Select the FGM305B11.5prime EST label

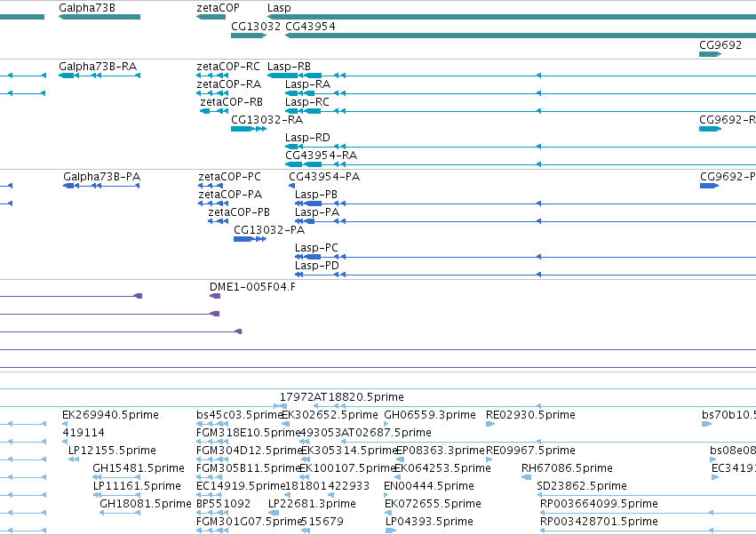point(249,468)
